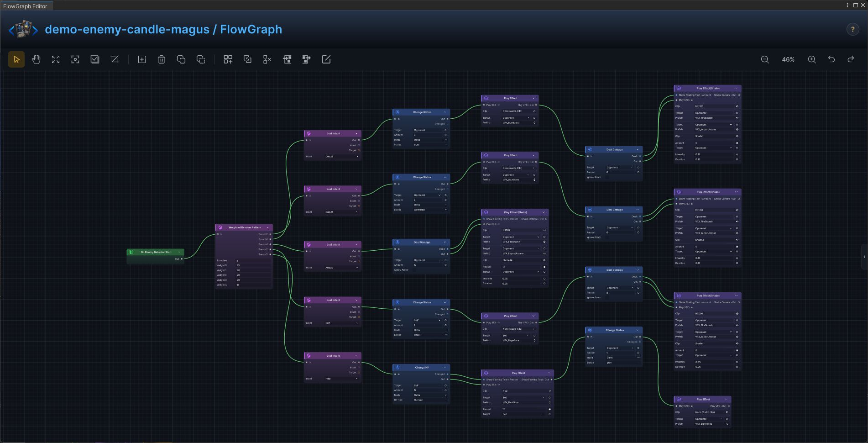Click the overlapping squares group icon

coord(247,59)
